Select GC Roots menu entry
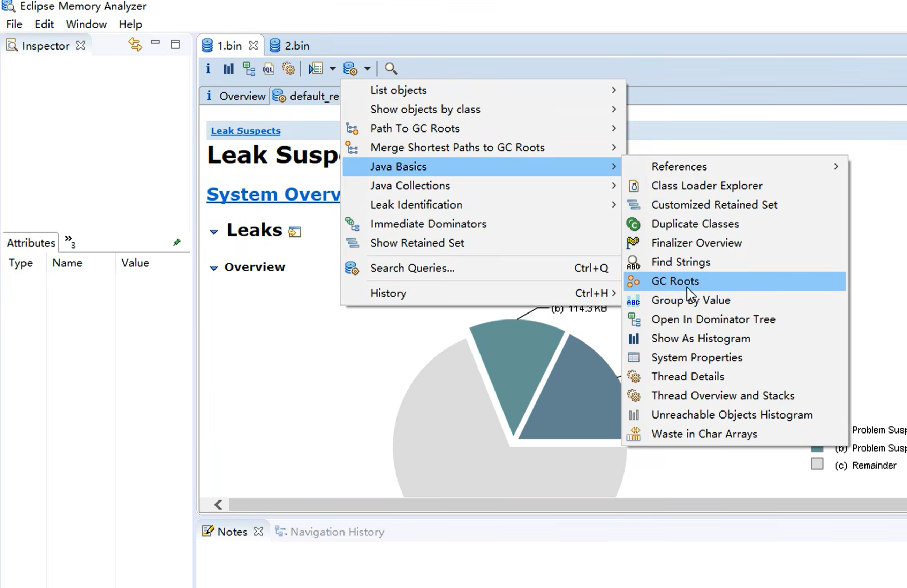 pyautogui.click(x=675, y=281)
